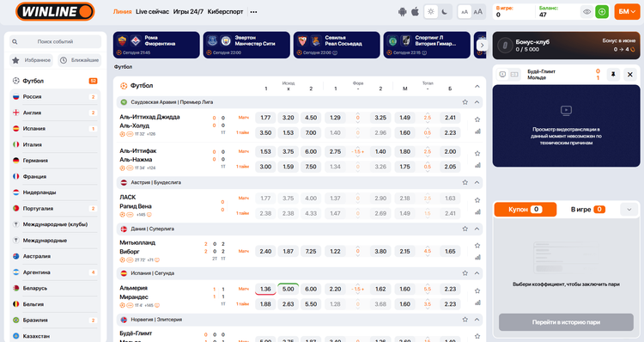The width and height of the screenshot is (644, 342).
Task: Select odds 7.25 for Виборг win
Action: click(311, 251)
